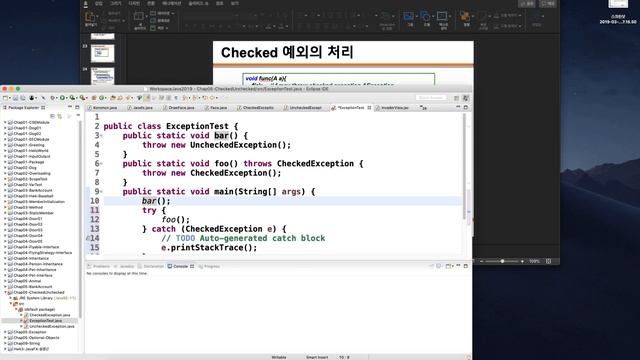Open the Problems tab in bottom panel

(x=98, y=267)
